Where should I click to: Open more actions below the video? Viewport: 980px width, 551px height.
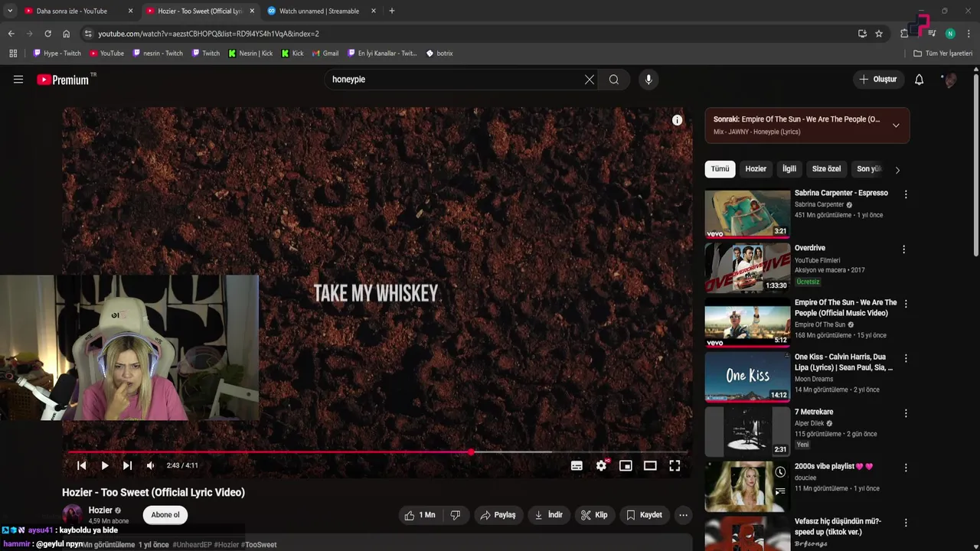tap(683, 515)
